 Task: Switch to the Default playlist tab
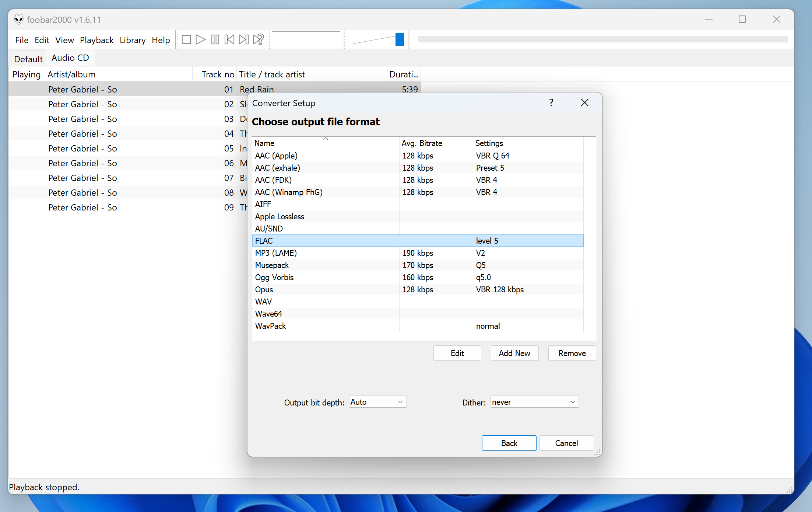click(28, 59)
